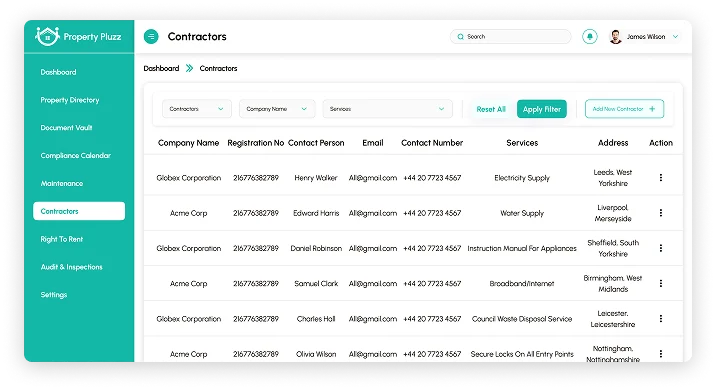Open Compliance Calendar in the sidebar
Viewport: 716px width, 390px height.
[x=75, y=156]
